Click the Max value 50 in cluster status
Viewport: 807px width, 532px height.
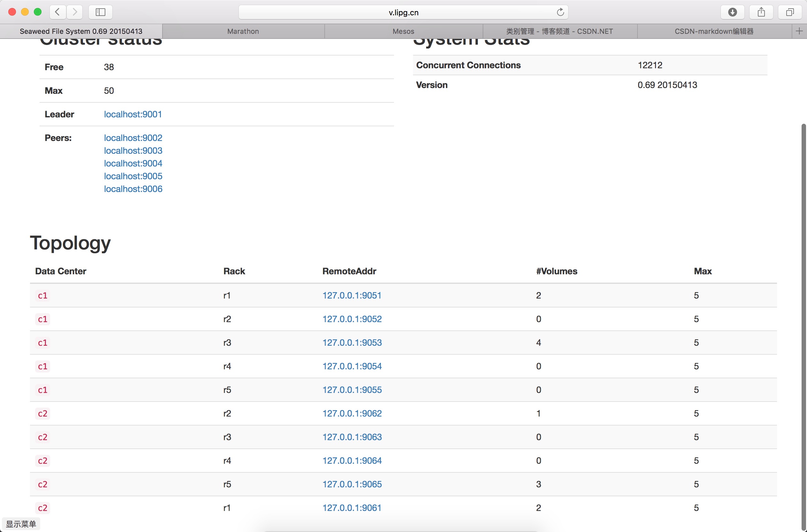click(x=109, y=91)
